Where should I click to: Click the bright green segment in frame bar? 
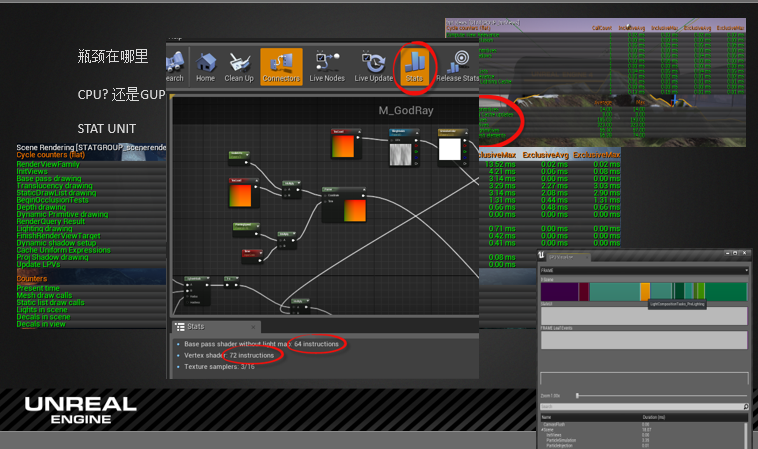click(701, 292)
